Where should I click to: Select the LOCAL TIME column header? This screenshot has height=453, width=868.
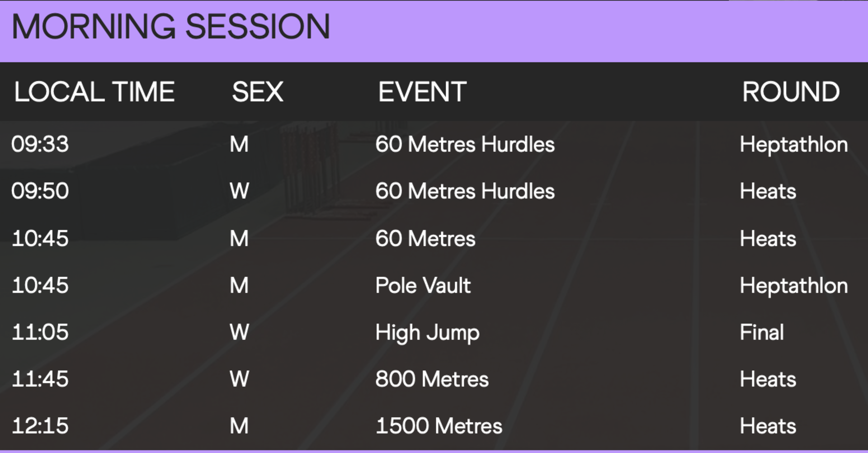coord(94,92)
